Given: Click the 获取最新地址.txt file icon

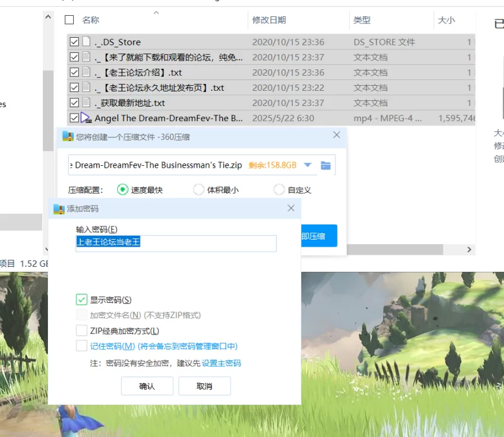Looking at the screenshot, I should pos(86,102).
